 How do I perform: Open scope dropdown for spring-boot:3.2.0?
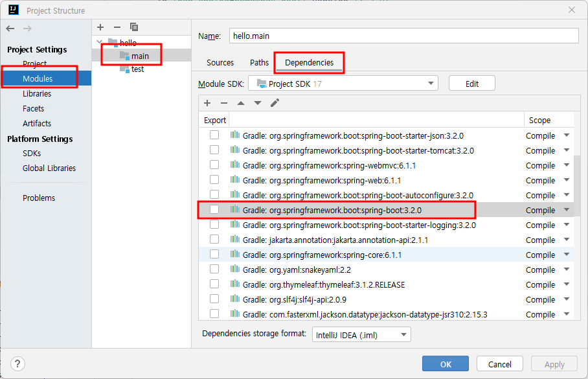pyautogui.click(x=566, y=210)
